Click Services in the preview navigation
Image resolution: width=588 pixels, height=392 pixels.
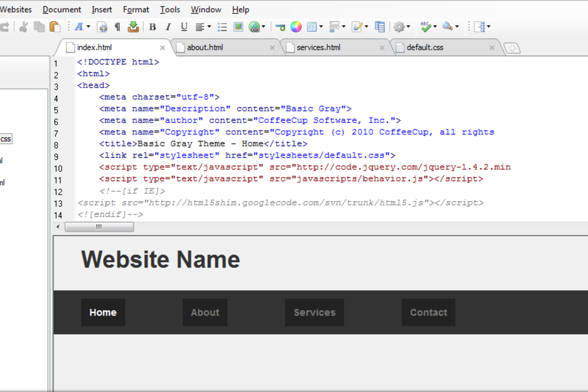[x=315, y=312]
